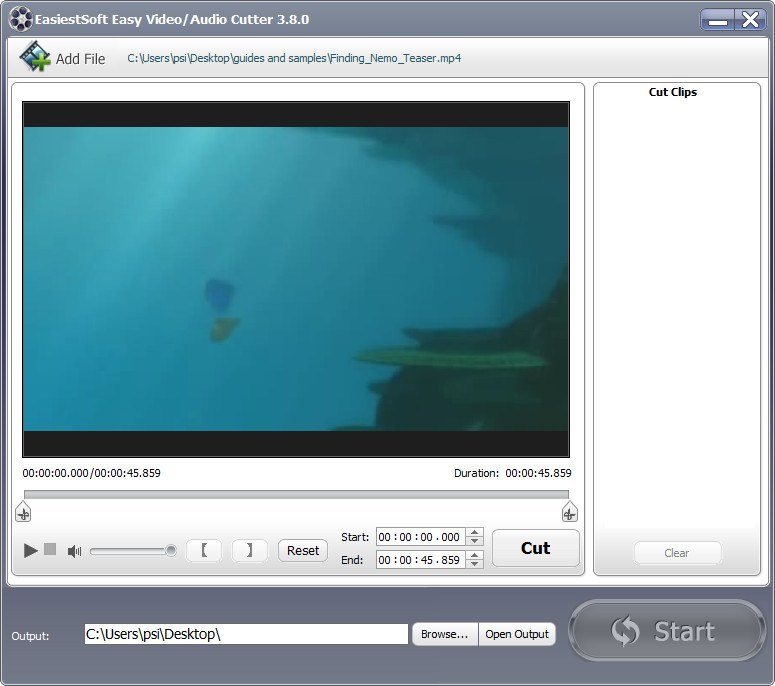Click the End time input field
This screenshot has width=775, height=686.
[420, 560]
